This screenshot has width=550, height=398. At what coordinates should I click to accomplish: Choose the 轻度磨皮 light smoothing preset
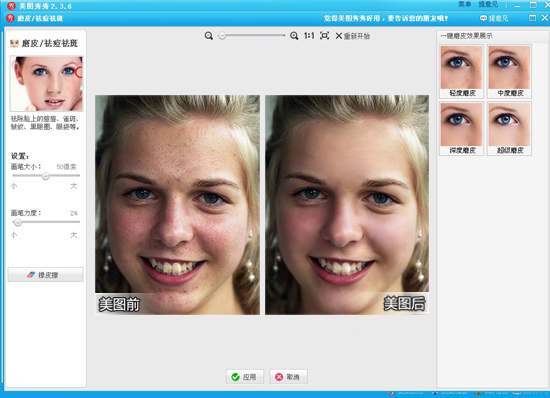pos(462,72)
